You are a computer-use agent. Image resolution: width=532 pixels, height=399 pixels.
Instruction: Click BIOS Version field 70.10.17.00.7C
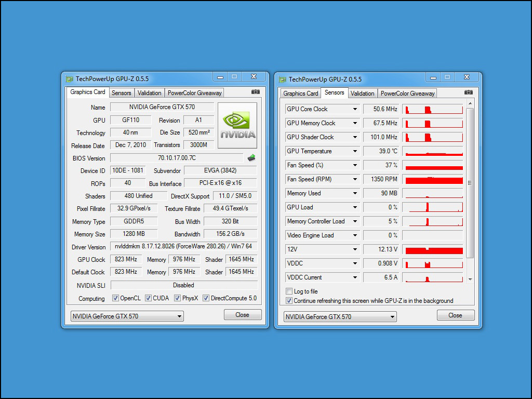tap(177, 158)
